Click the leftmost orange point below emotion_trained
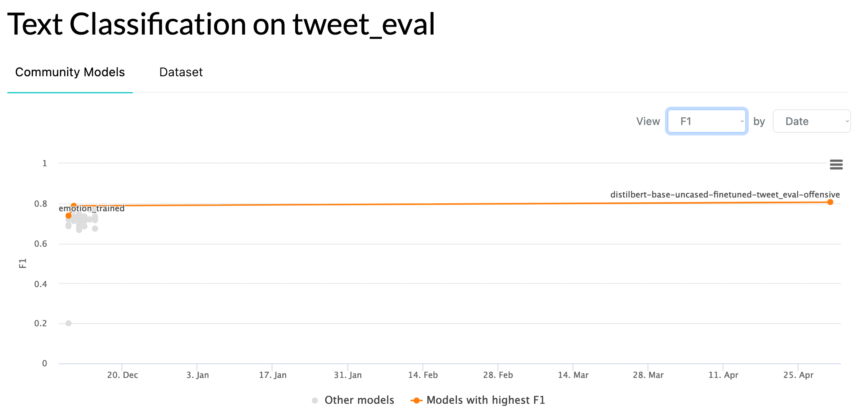 (x=68, y=216)
